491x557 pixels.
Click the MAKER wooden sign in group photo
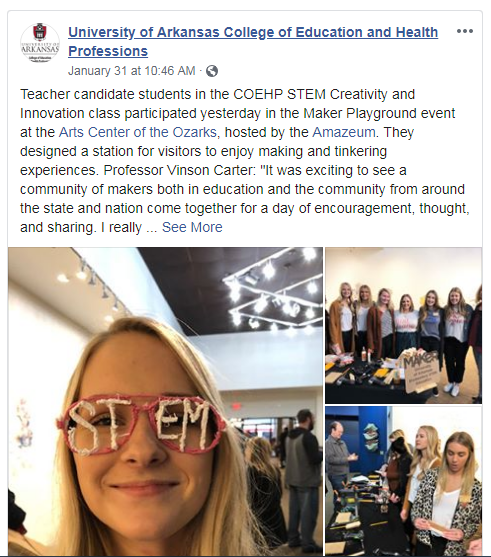click(421, 369)
